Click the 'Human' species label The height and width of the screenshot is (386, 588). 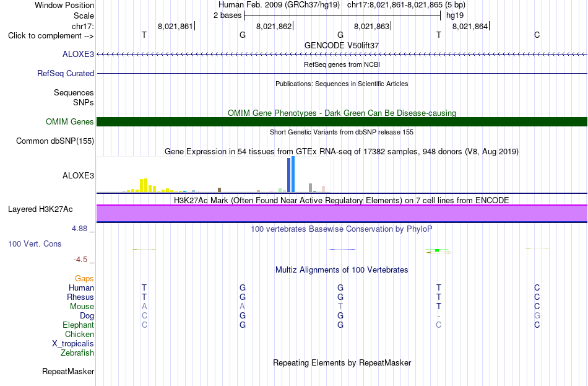(x=81, y=288)
